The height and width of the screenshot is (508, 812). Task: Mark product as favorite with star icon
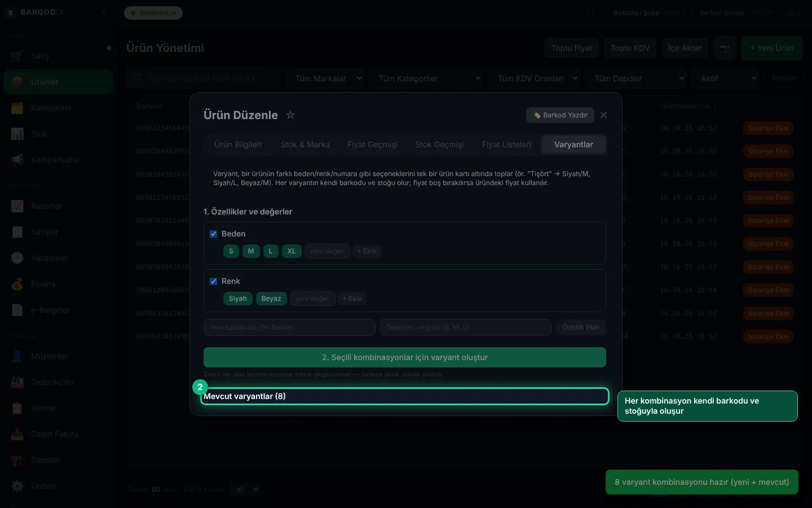[x=290, y=115]
